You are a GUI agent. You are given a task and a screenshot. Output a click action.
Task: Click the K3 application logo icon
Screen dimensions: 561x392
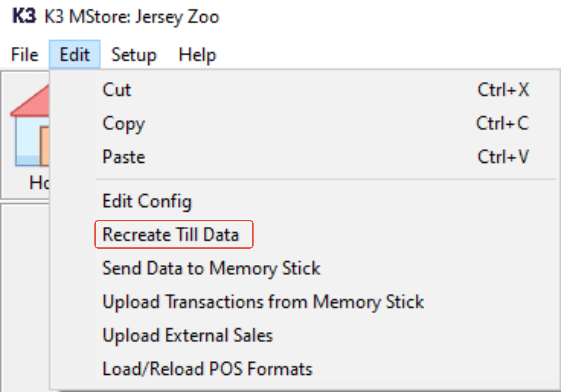(24, 16)
